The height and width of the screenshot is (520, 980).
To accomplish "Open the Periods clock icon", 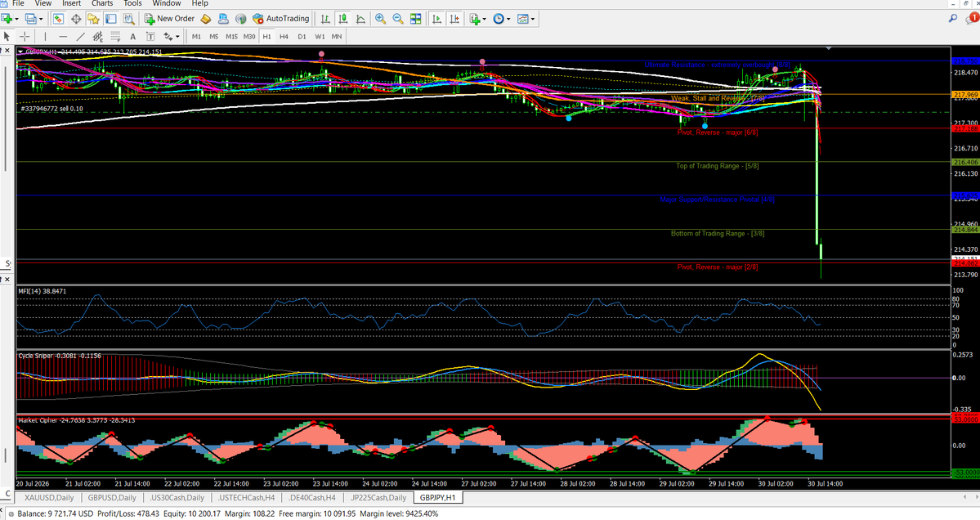I will point(498,19).
